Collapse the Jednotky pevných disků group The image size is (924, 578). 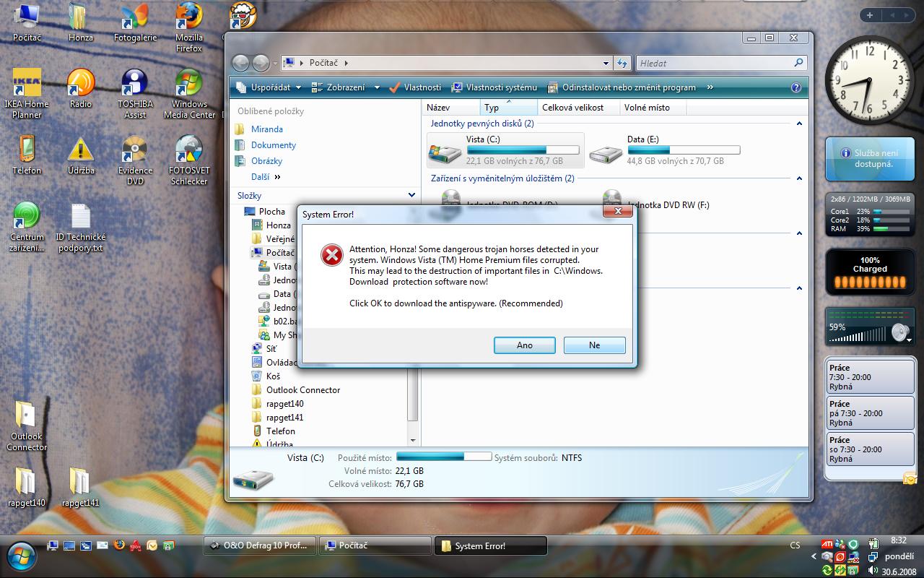point(799,124)
